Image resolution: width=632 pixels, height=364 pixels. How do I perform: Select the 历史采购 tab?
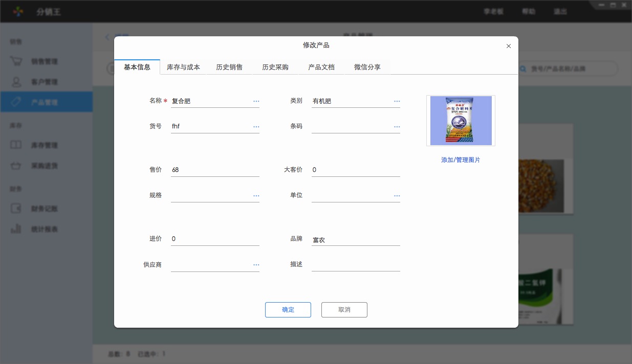(275, 67)
